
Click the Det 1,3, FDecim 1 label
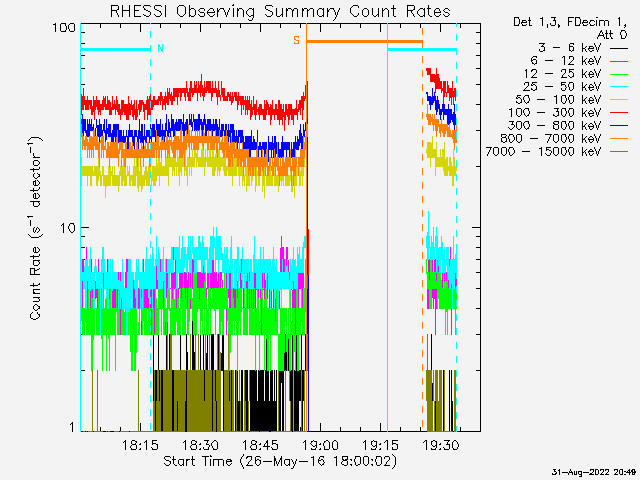point(567,21)
